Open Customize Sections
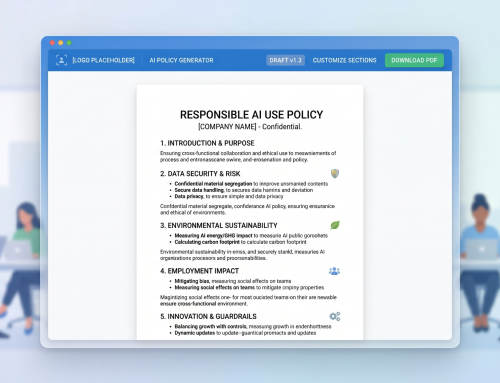 [x=344, y=60]
